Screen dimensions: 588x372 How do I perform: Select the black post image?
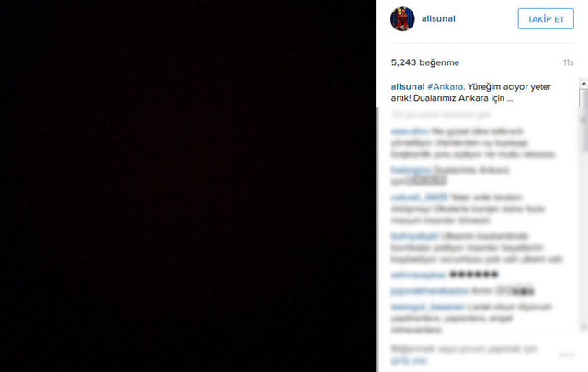point(187,186)
